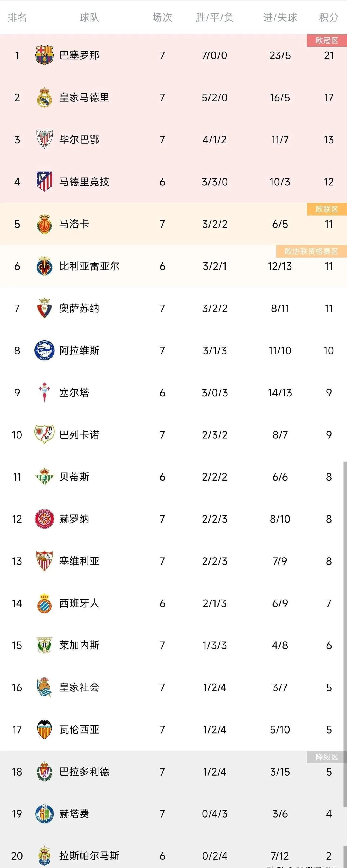The height and width of the screenshot is (868, 347).
Task: Click the 排名 column header
Action: (17, 17)
